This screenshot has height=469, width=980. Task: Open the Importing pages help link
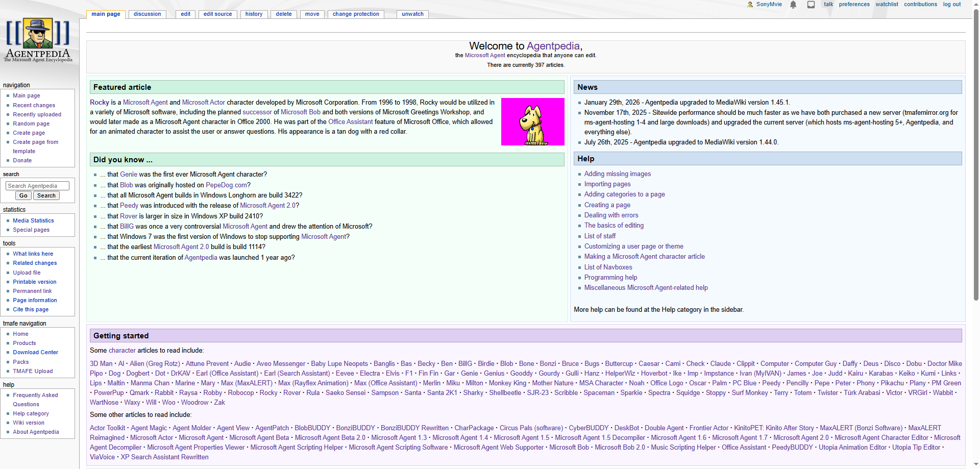pyautogui.click(x=607, y=184)
